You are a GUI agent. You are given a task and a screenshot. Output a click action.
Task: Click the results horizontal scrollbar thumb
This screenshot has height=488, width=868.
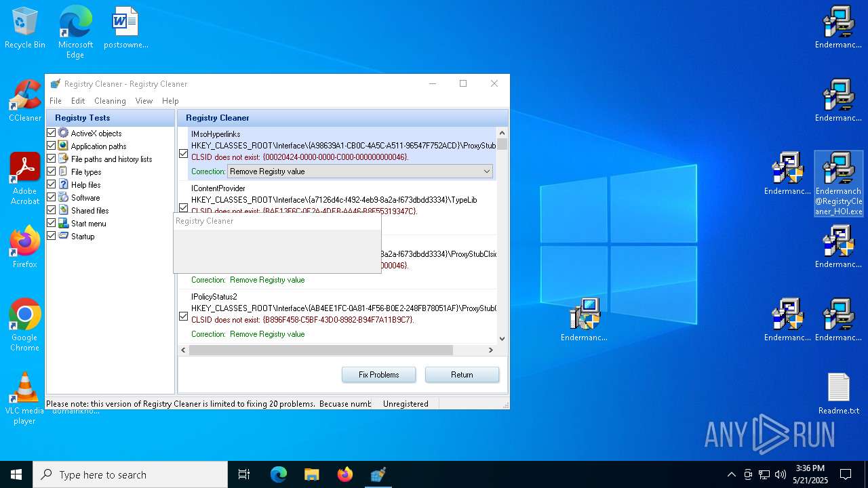pyautogui.click(x=321, y=350)
